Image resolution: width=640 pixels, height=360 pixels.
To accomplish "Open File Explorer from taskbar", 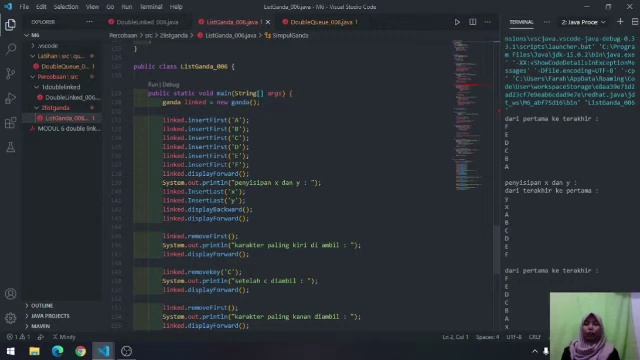I will pos(34,351).
